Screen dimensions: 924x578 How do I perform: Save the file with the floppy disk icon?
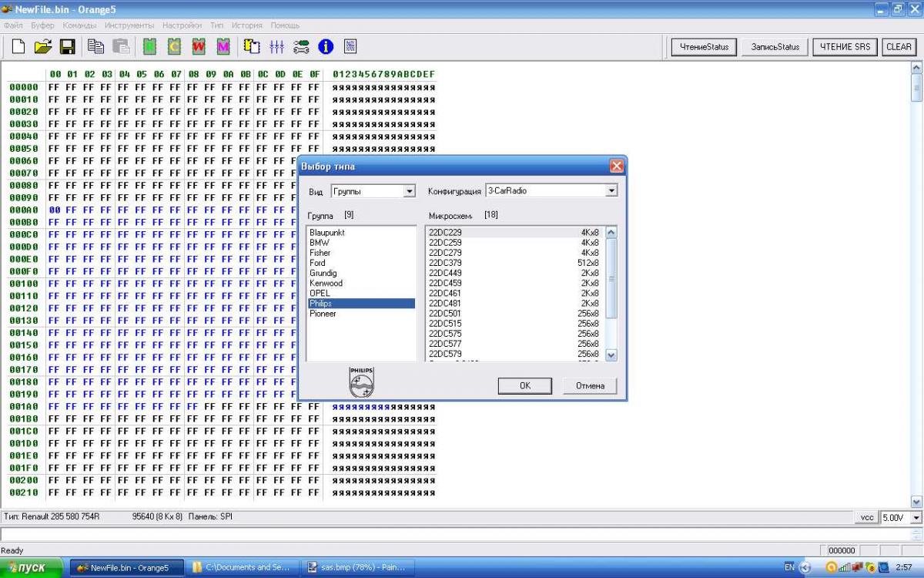[67, 46]
